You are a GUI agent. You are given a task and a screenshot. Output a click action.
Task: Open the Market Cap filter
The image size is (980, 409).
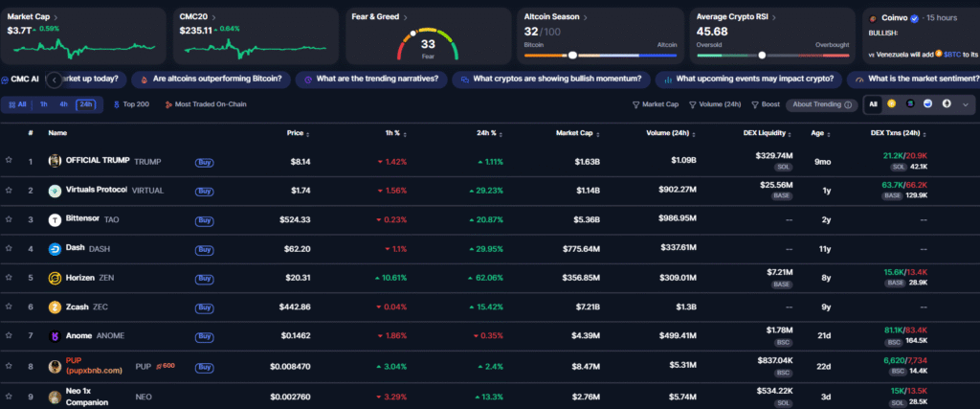pyautogui.click(x=655, y=104)
